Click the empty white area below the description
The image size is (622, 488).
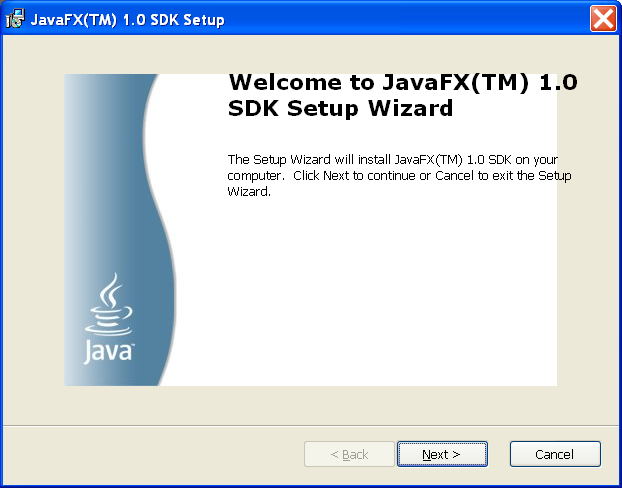point(380,300)
